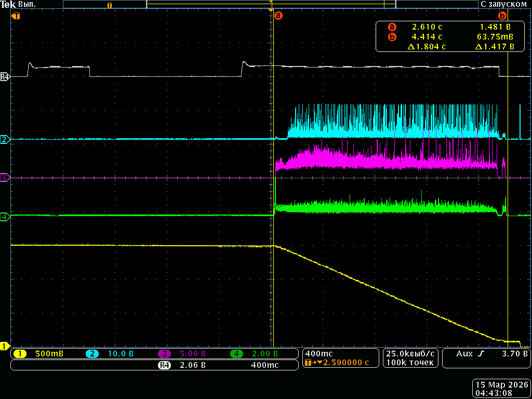Click channel 1 ground marker at bottom left

5,346
